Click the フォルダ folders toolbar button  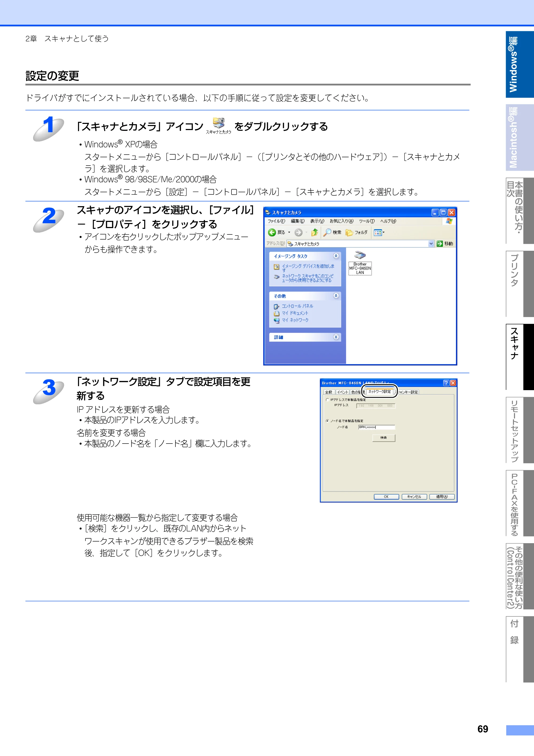coord(356,233)
